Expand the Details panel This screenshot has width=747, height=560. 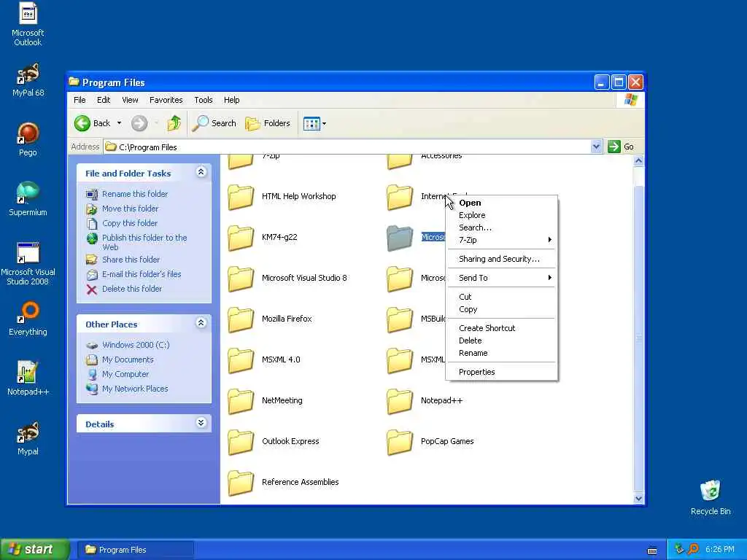tap(201, 423)
